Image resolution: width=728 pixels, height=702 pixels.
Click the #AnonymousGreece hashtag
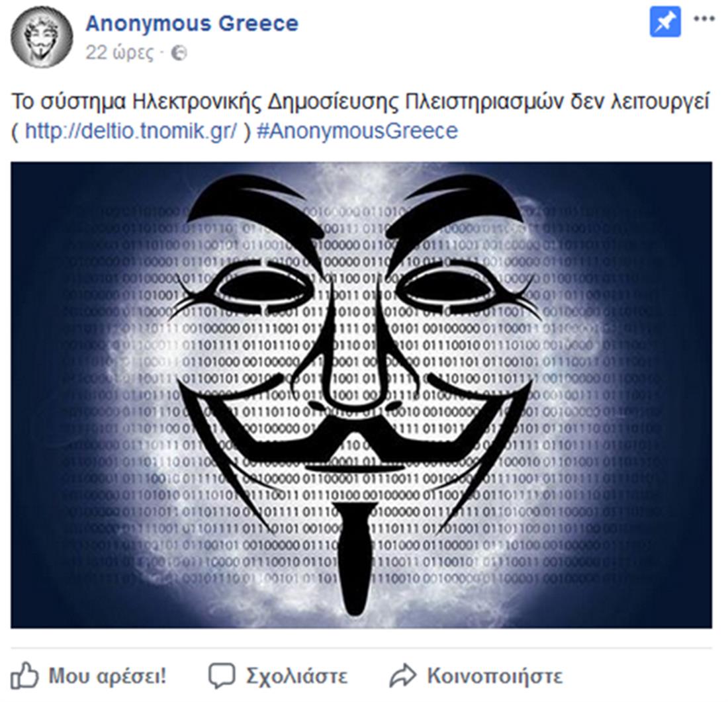click(357, 130)
